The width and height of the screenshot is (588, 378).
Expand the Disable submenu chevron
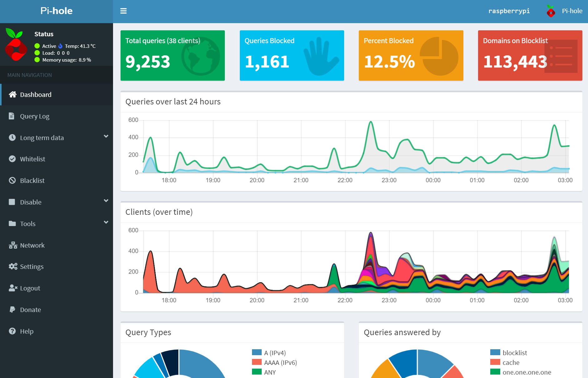tap(106, 201)
